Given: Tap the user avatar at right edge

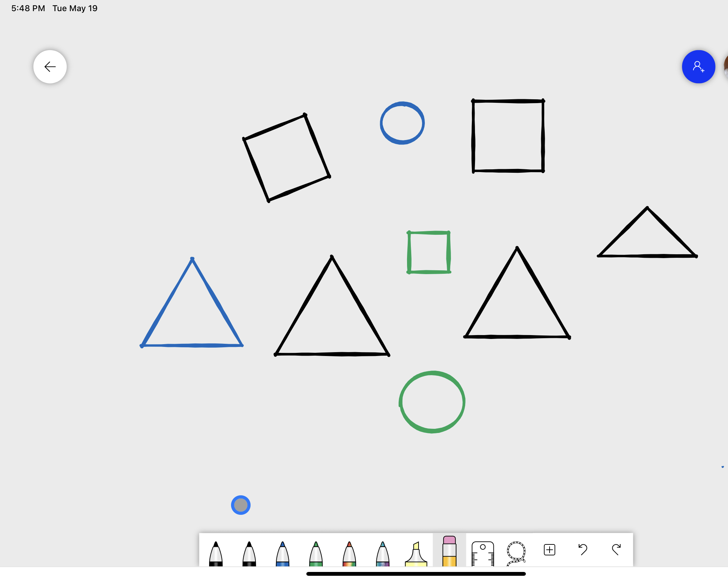Looking at the screenshot, I should (726, 66).
